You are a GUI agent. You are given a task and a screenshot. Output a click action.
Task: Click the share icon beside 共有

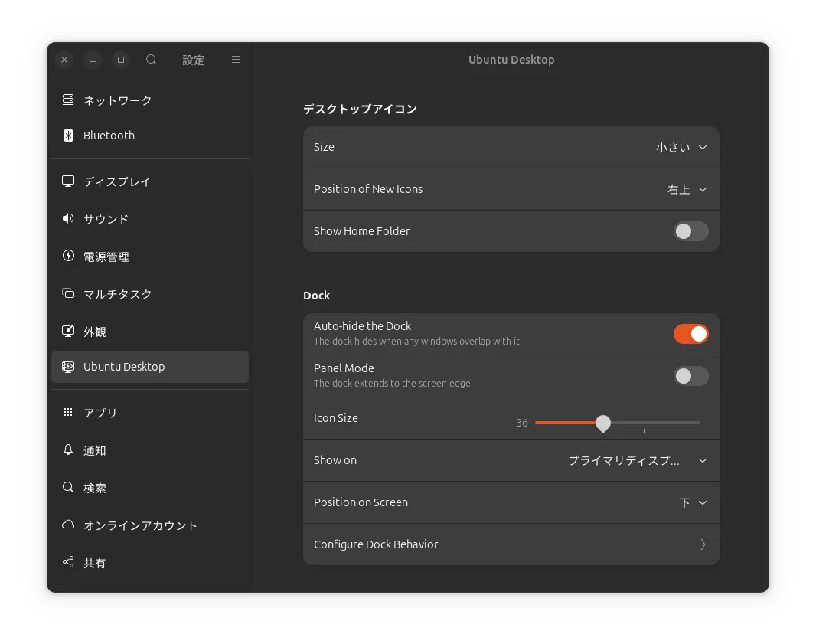point(67,562)
